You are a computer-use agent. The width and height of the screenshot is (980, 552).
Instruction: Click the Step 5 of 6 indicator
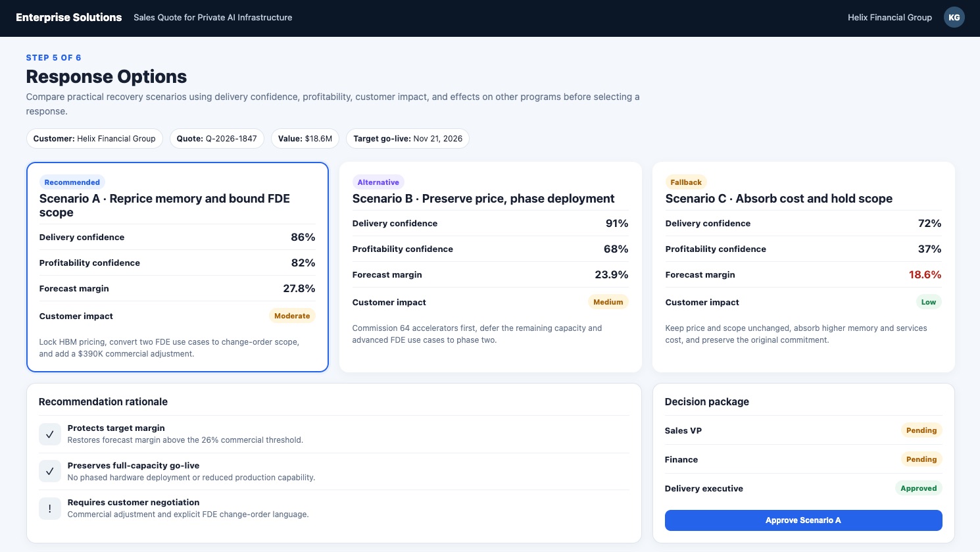(x=54, y=58)
